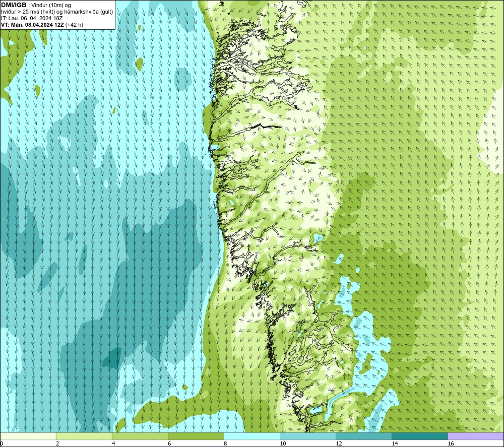Click the legend scale label '16'
Screen dimensions: 504x447
(x=451, y=444)
